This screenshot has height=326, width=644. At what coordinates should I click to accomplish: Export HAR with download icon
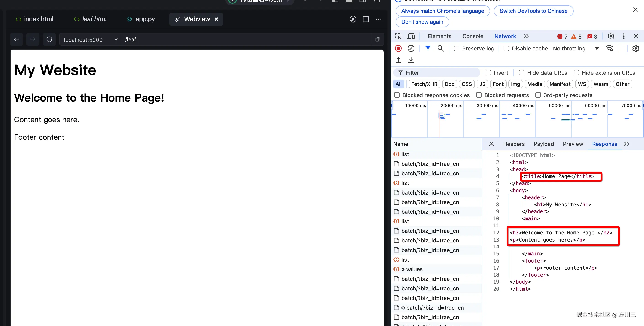point(411,60)
